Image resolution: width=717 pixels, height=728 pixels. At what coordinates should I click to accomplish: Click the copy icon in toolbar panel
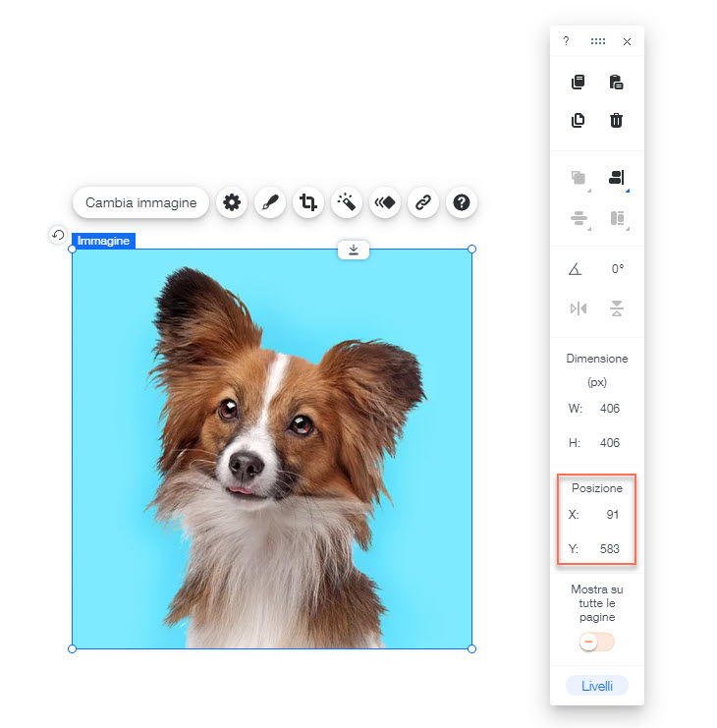[579, 83]
